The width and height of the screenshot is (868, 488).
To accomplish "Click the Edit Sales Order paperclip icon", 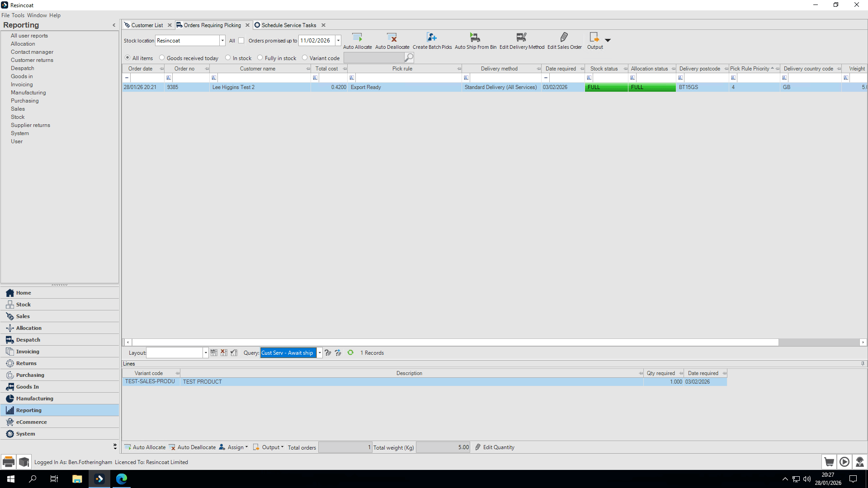I will (564, 37).
